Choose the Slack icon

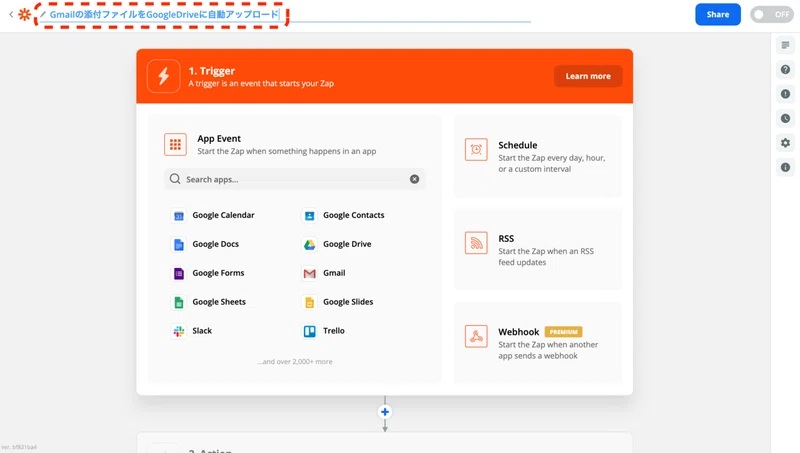[x=179, y=332]
